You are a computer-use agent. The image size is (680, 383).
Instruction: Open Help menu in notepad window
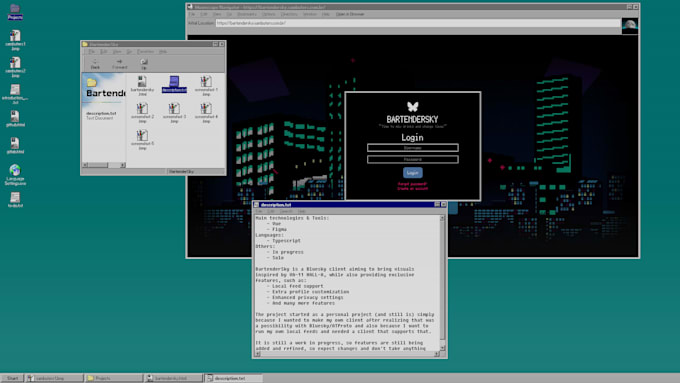pyautogui.click(x=301, y=211)
